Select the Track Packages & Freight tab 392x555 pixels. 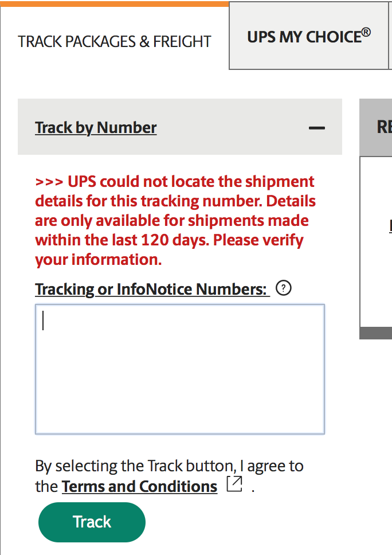115,42
